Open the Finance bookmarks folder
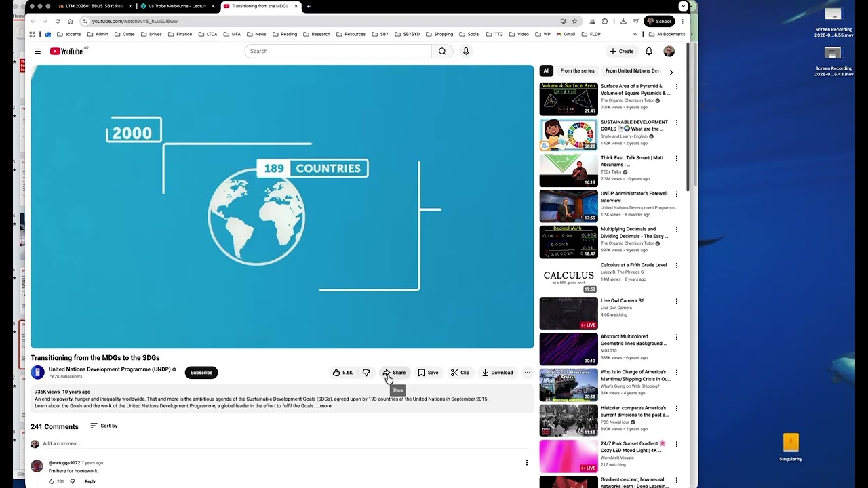The width and height of the screenshot is (868, 488). tap(180, 34)
